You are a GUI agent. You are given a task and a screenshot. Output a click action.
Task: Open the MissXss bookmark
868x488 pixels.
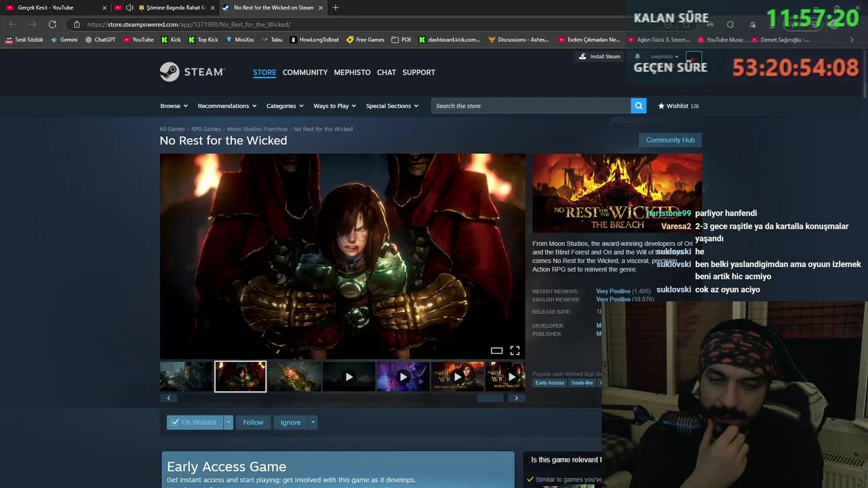point(239,40)
